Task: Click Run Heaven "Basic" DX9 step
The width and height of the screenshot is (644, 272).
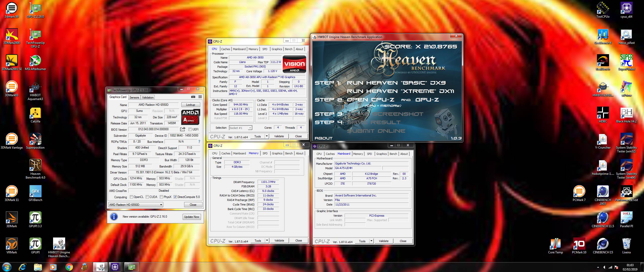Action: click(396, 83)
